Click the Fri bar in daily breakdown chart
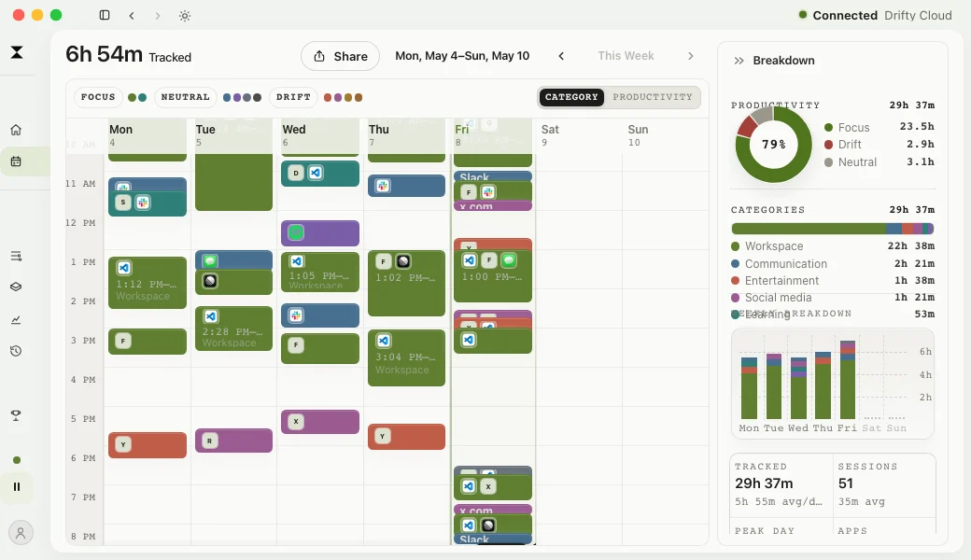The width and height of the screenshot is (971, 560). 847,380
